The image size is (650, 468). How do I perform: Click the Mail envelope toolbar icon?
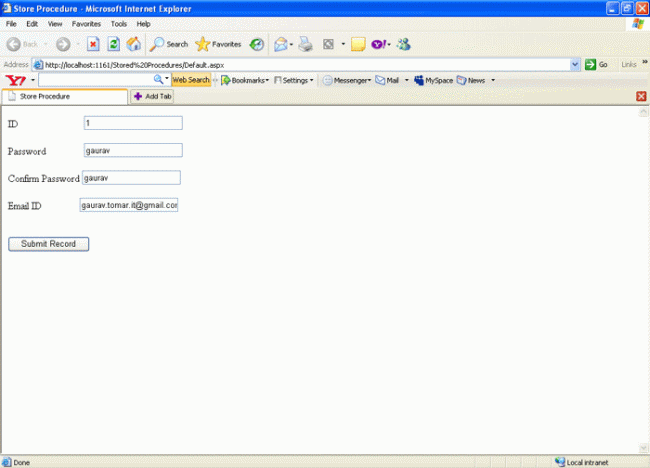pyautogui.click(x=281, y=44)
